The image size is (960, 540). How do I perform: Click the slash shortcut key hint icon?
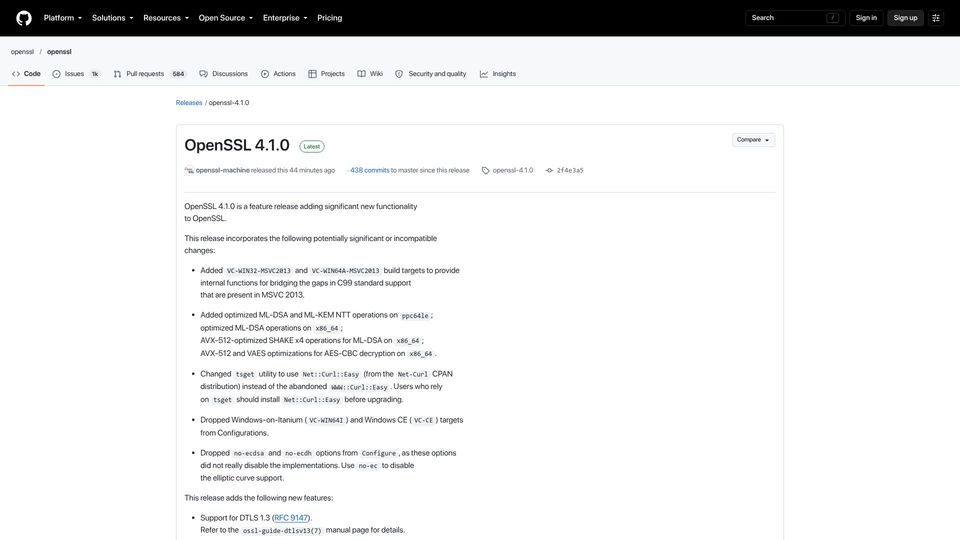(x=832, y=18)
